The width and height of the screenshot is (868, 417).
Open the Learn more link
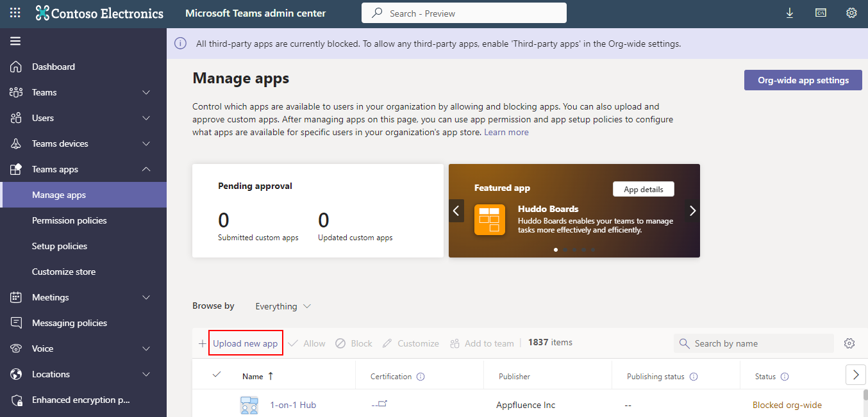[x=506, y=132]
